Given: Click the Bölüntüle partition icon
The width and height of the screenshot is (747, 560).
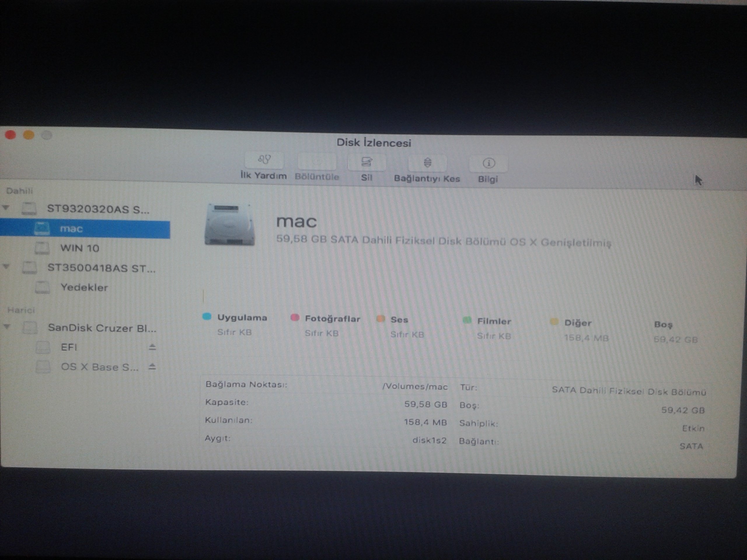Looking at the screenshot, I should [x=317, y=161].
